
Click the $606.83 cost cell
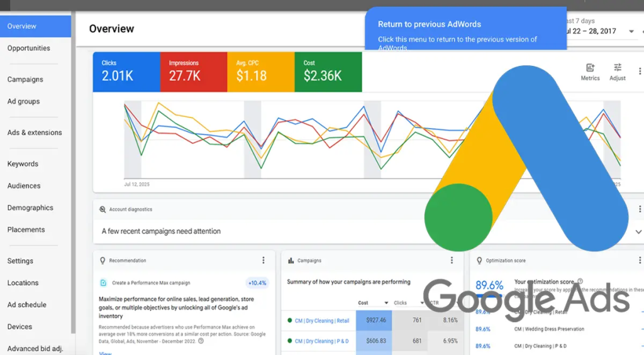[x=374, y=341]
